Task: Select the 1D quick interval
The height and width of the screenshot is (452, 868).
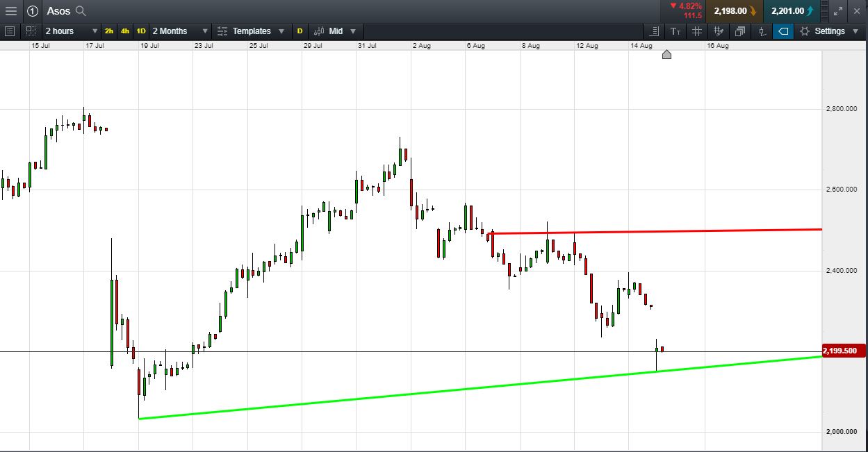Action: pyautogui.click(x=141, y=31)
